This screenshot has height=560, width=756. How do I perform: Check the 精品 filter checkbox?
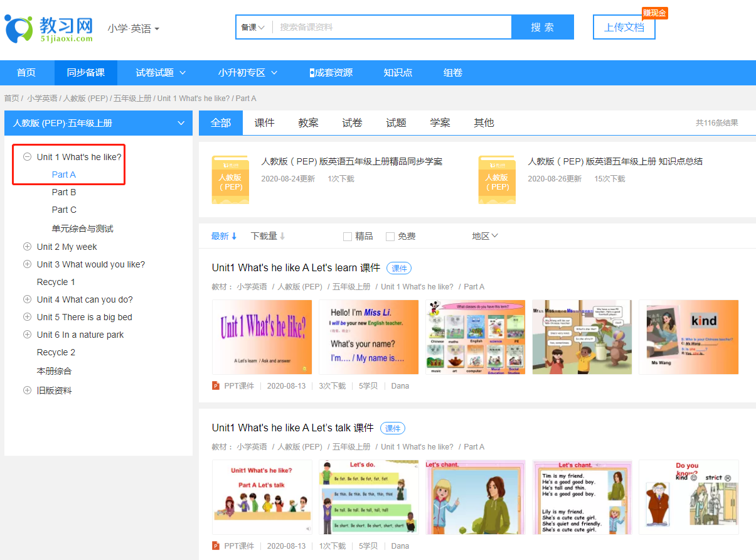tap(348, 237)
